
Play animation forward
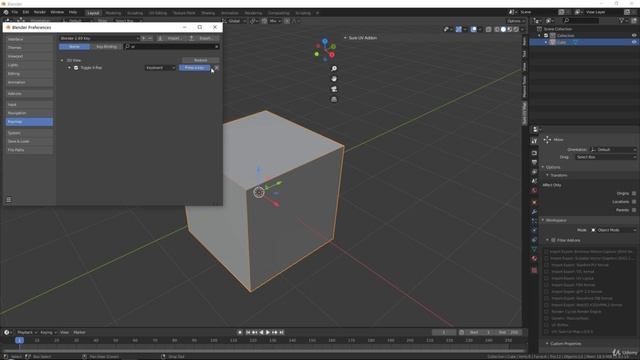pyautogui.click(x=268, y=333)
